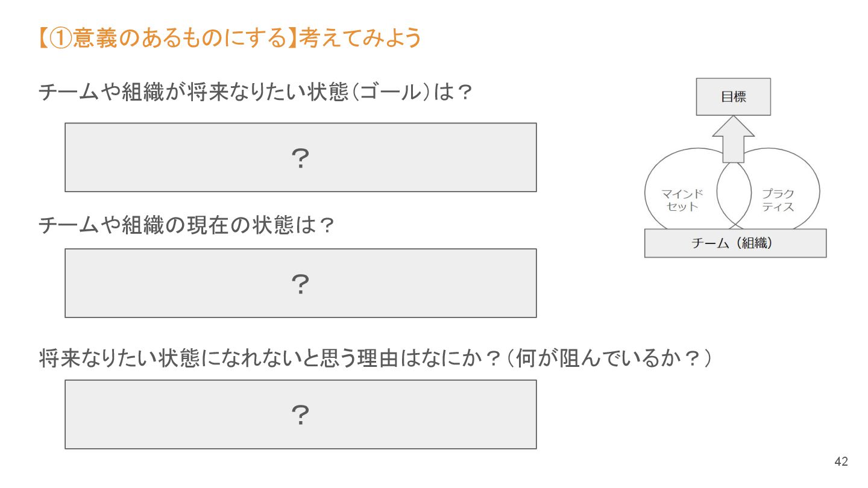Click the title text 考えてみよう

click(x=360, y=39)
